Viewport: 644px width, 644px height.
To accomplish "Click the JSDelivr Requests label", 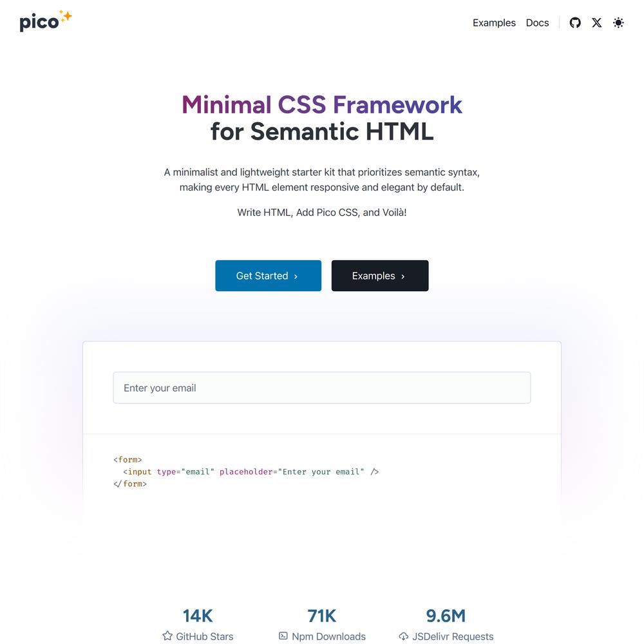I will [453, 636].
